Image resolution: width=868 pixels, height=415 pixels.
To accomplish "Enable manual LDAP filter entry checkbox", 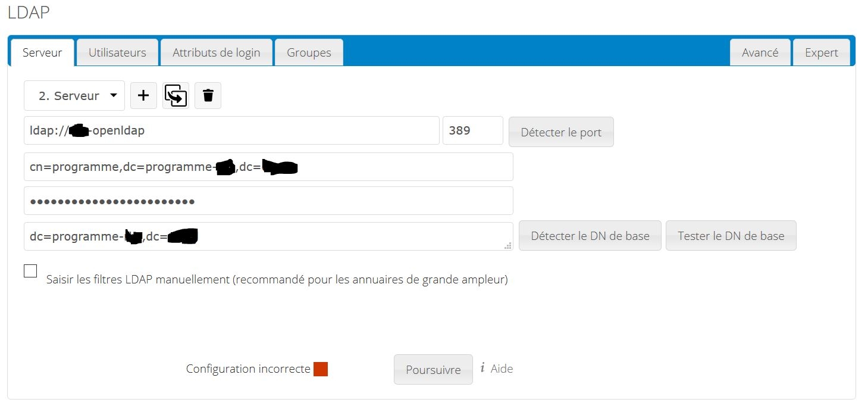I will 30,271.
